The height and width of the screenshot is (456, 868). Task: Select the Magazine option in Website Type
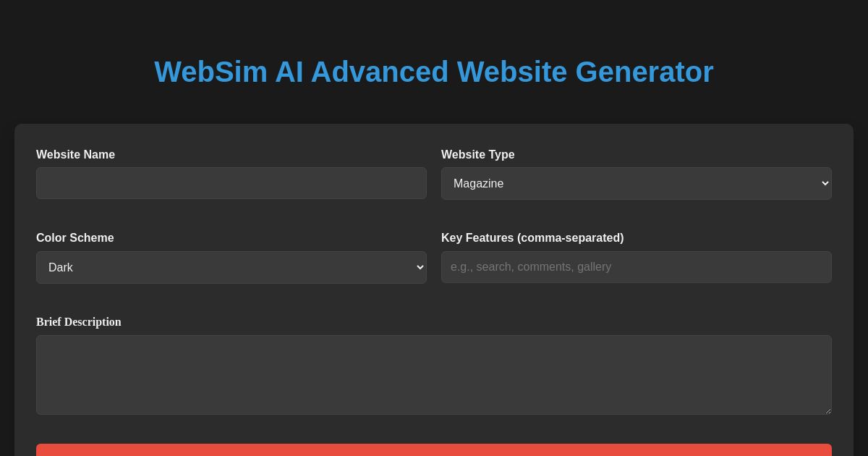click(x=637, y=183)
